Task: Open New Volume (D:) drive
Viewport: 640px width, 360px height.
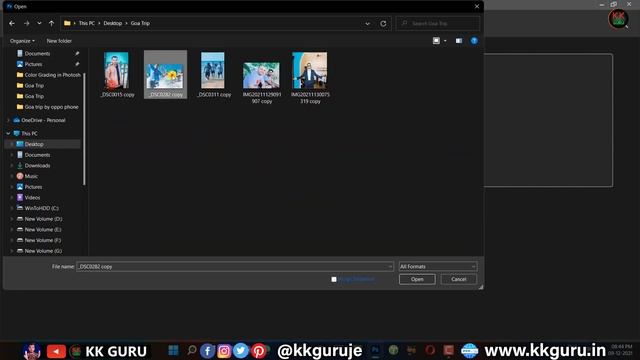Action: tap(43, 219)
